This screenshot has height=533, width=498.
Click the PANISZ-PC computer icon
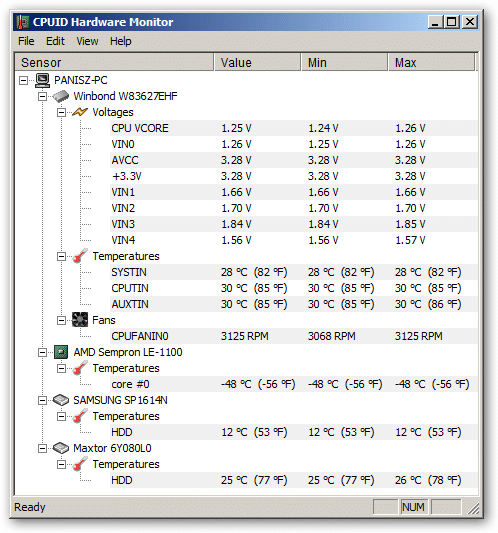pos(42,80)
